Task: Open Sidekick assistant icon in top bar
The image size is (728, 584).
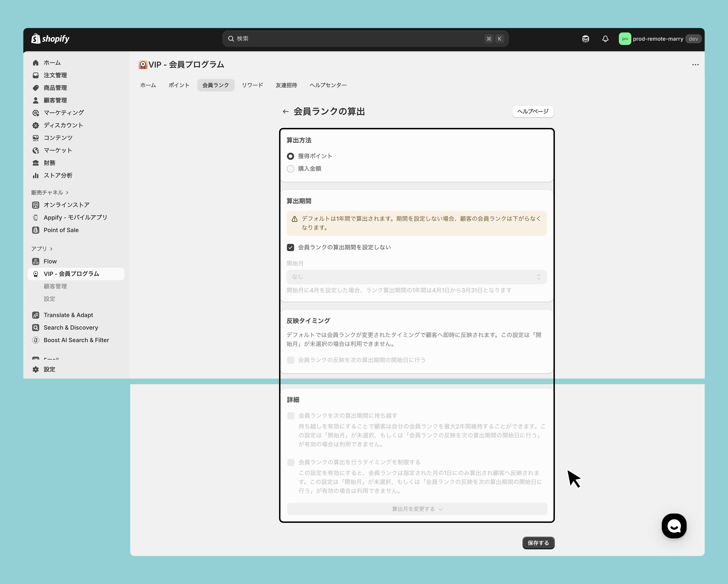Action: pyautogui.click(x=585, y=39)
